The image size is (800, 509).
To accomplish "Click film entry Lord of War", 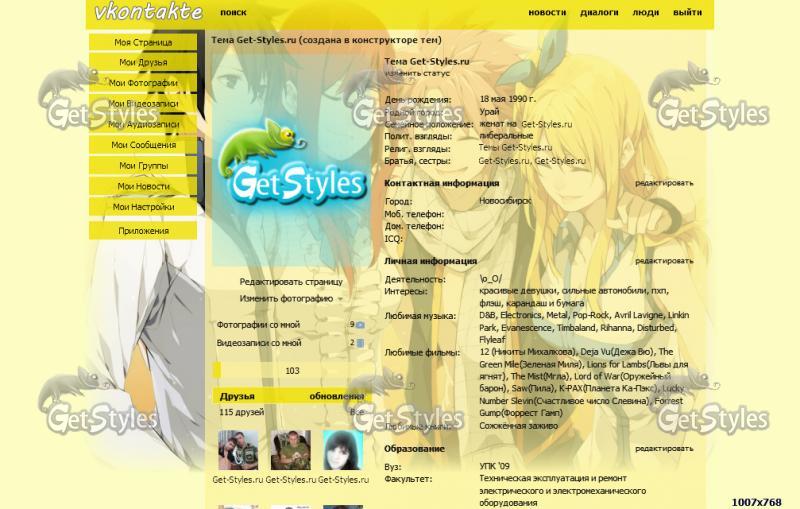I will (599, 376).
